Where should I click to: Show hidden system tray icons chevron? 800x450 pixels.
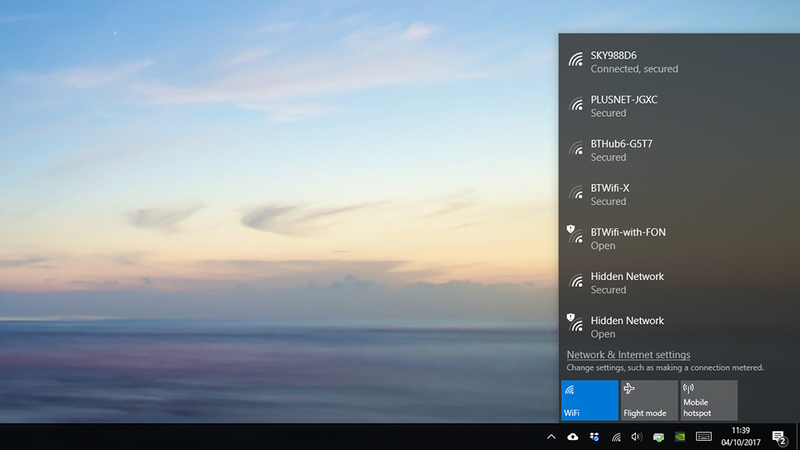(551, 437)
